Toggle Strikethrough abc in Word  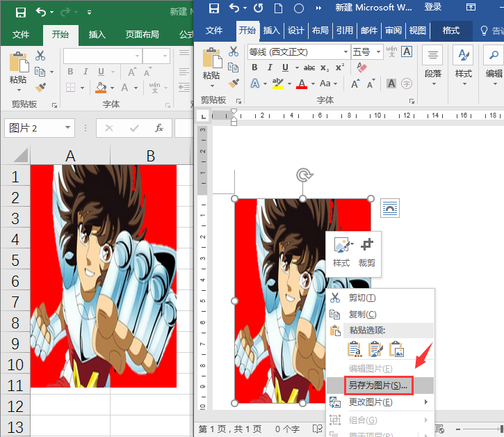click(x=309, y=67)
